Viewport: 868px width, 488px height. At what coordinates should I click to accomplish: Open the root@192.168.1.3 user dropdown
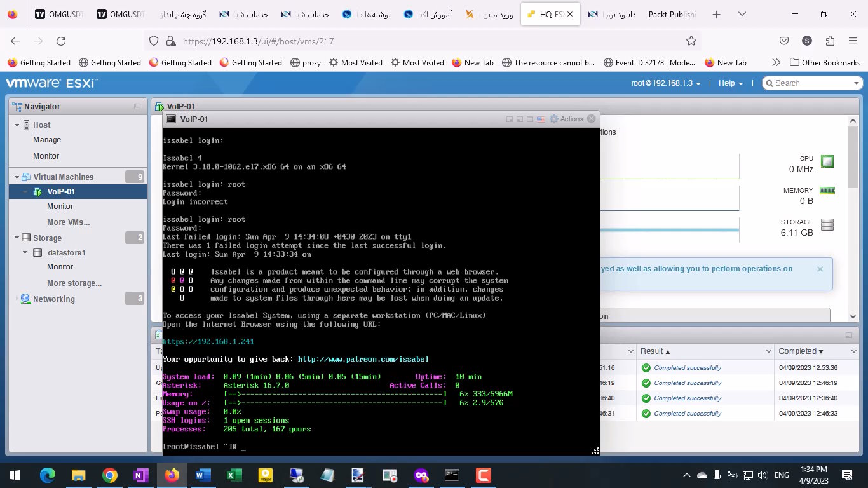[x=666, y=83]
